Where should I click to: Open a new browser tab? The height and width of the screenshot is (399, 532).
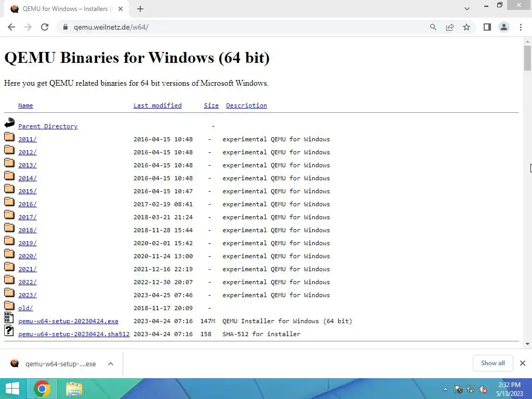coord(140,9)
